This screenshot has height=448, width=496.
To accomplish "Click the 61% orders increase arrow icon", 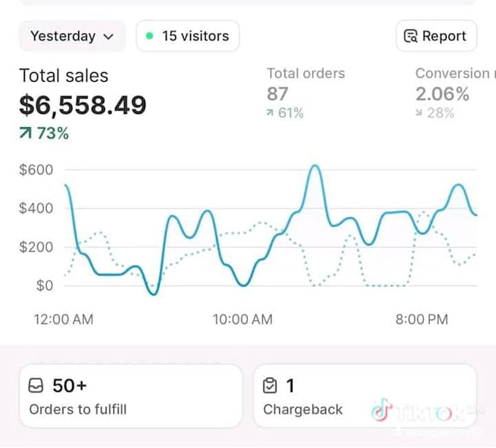I will pos(270,112).
